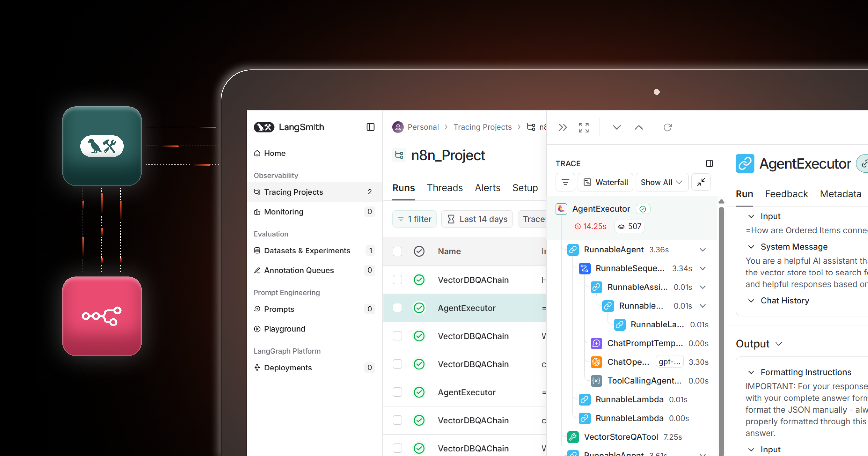Click the first VectorDBQAChain run name
Viewport: 868px width, 456px height.
(473, 280)
